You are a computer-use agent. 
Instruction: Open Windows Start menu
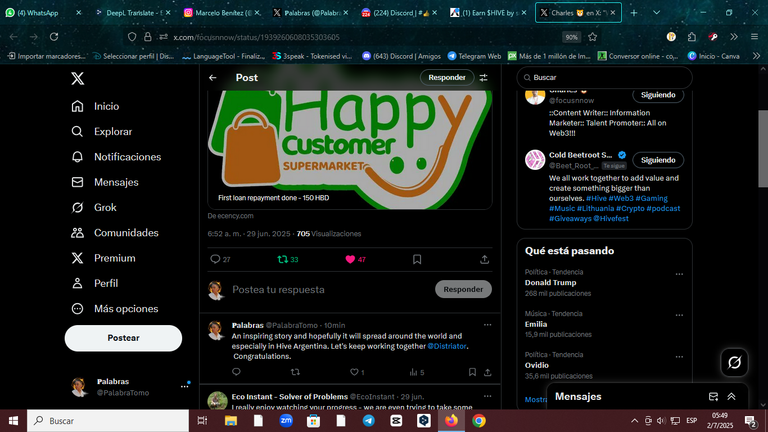click(x=13, y=421)
